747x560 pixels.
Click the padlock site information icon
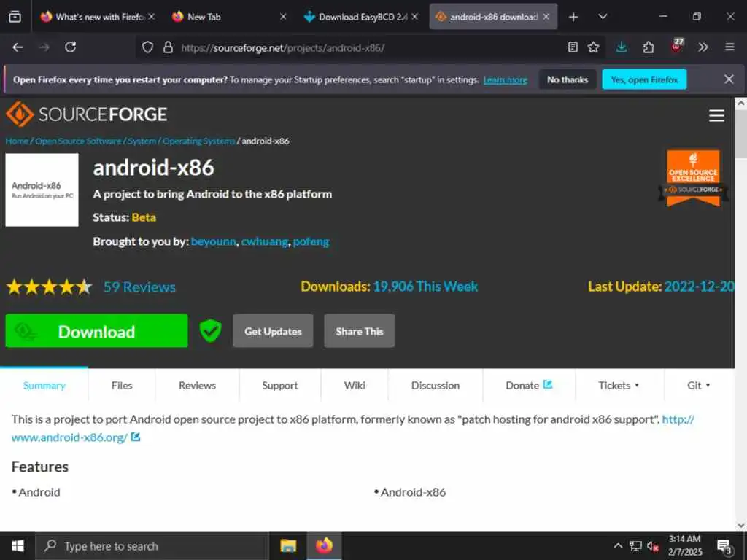click(168, 47)
